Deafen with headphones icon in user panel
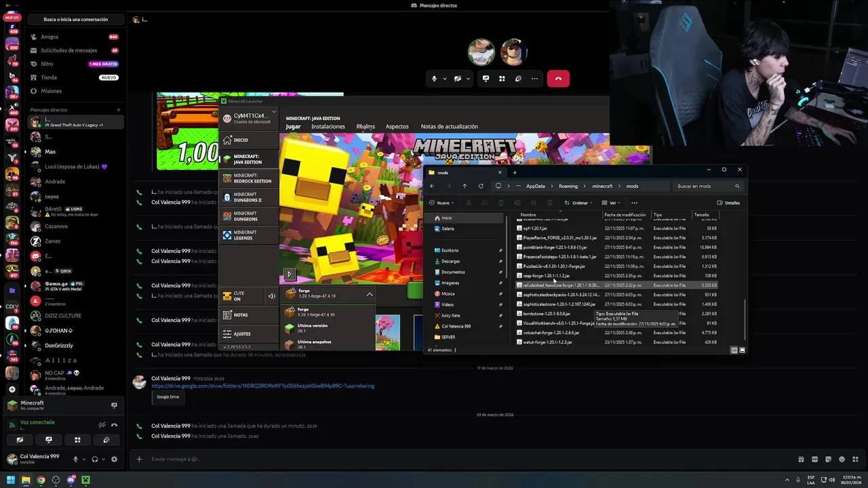 pos(95,459)
